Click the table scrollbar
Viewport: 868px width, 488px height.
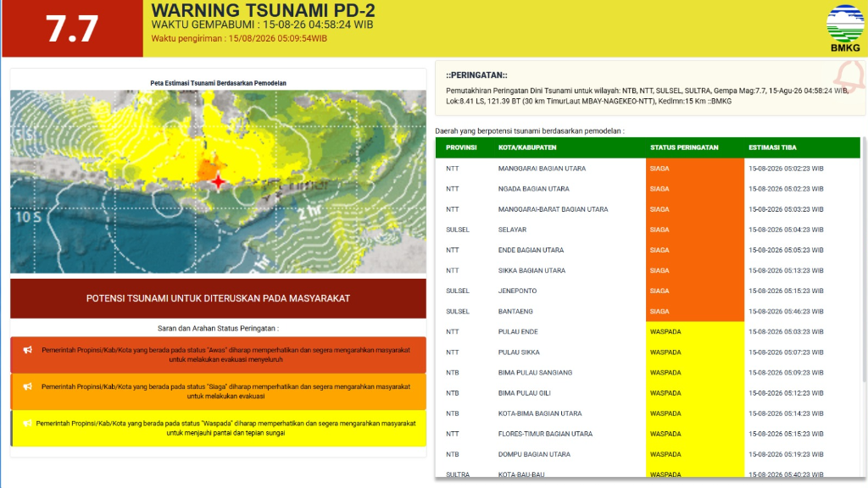[x=864, y=260]
